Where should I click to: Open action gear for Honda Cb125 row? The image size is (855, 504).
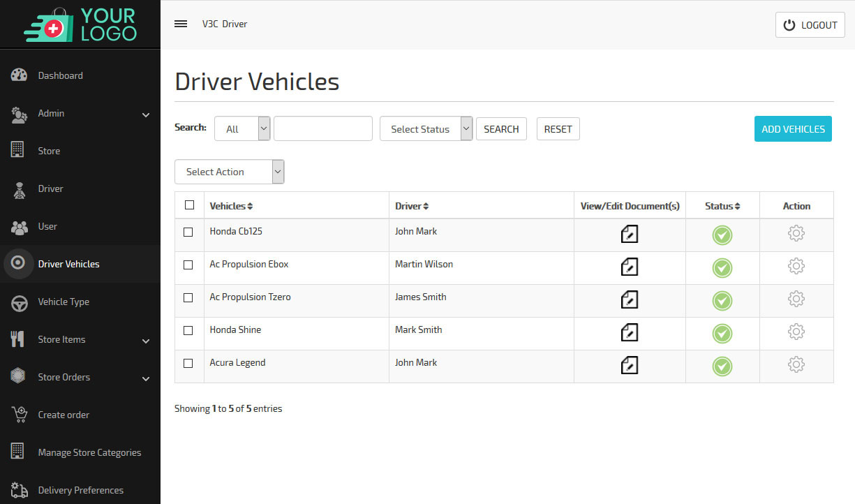click(x=796, y=233)
